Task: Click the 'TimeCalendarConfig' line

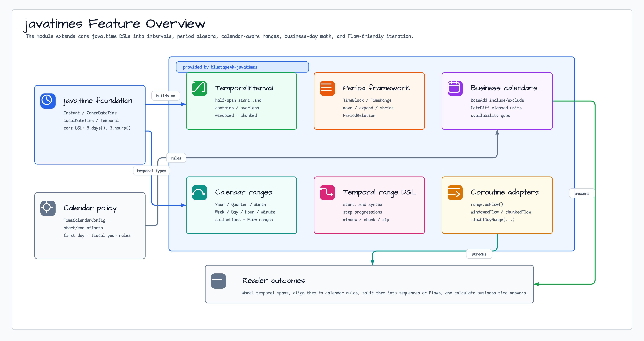Action: click(84, 220)
